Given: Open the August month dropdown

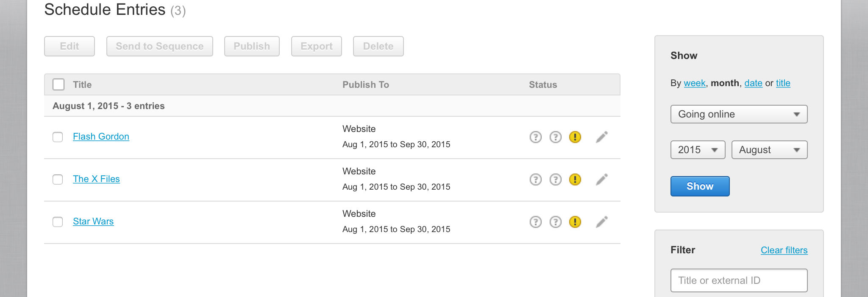Looking at the screenshot, I should [x=769, y=150].
